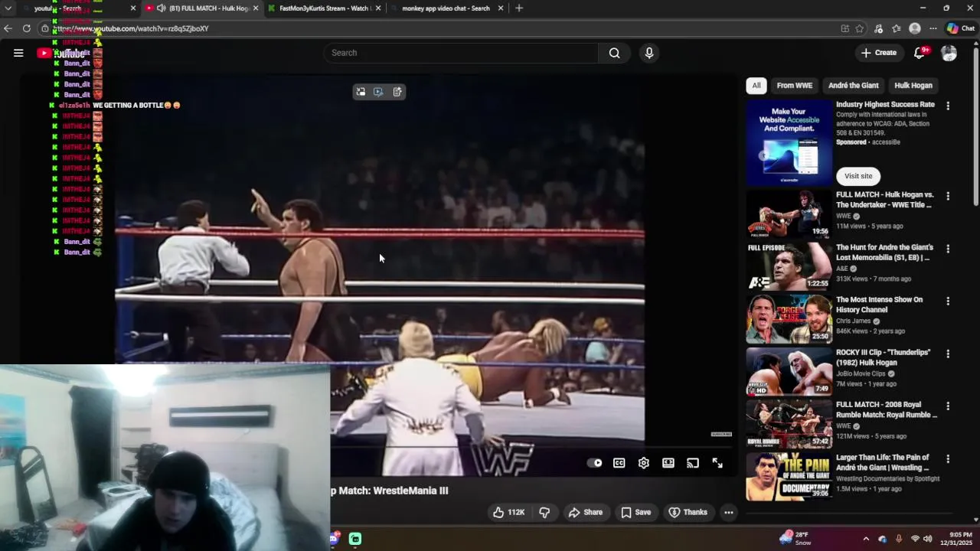Select the All filter chip
Image resolution: width=980 pixels, height=551 pixels.
[756, 86]
